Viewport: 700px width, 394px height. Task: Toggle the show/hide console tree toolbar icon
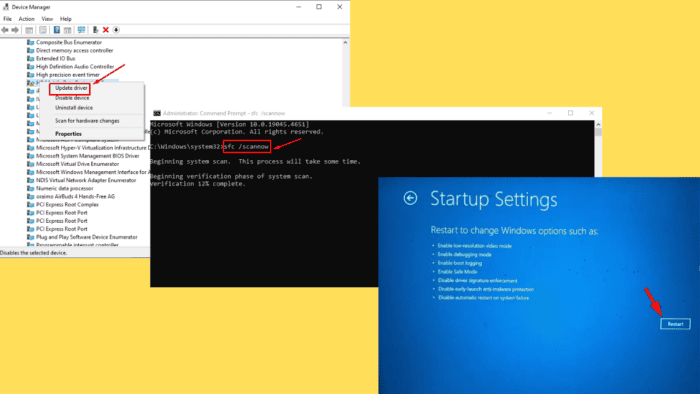(29, 30)
